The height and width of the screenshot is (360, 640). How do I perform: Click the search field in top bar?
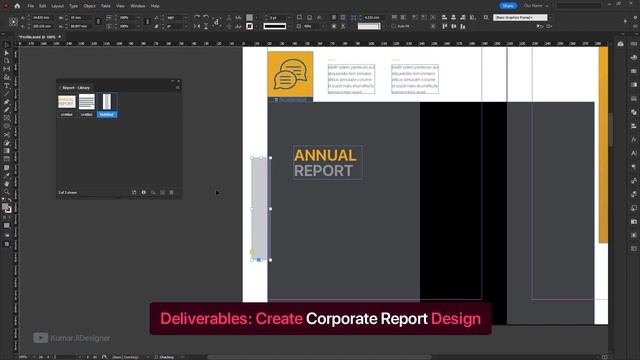click(x=579, y=6)
